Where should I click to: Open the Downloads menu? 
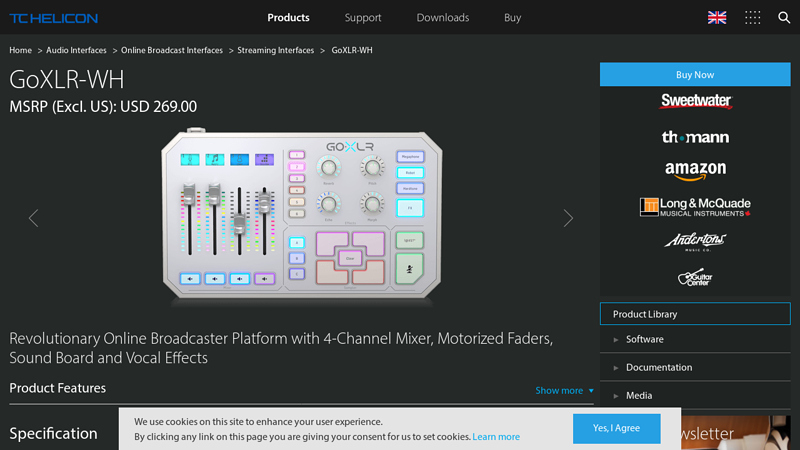pos(442,18)
